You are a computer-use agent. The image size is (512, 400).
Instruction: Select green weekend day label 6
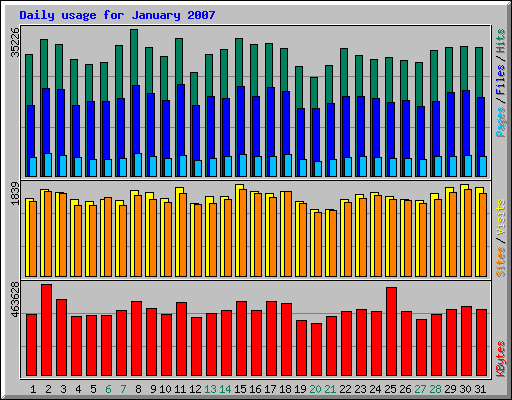coord(108,389)
